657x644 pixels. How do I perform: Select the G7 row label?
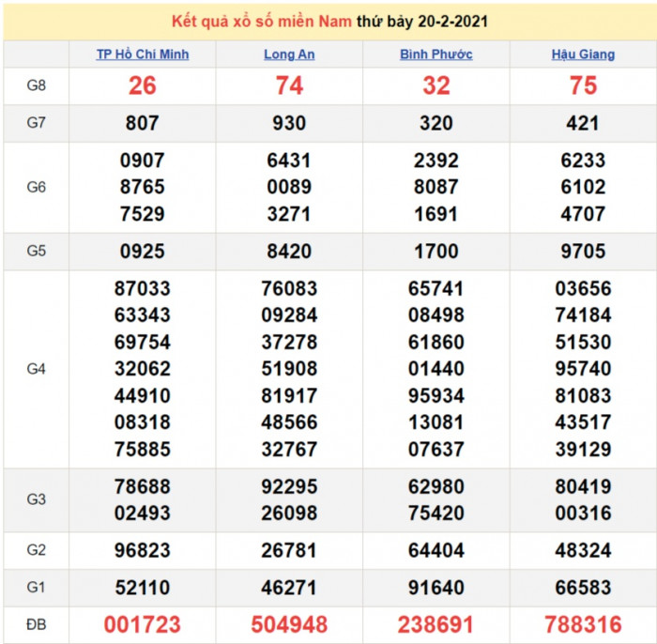[x=36, y=123]
